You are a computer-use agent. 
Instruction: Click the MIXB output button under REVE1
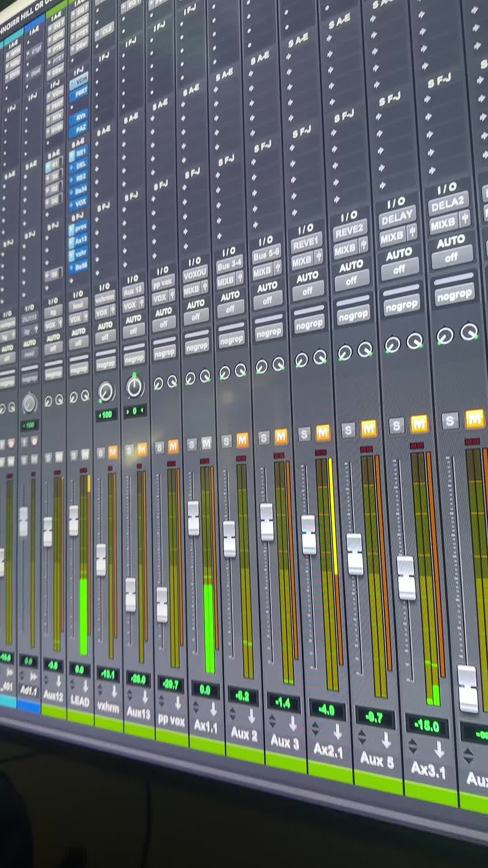point(301,261)
